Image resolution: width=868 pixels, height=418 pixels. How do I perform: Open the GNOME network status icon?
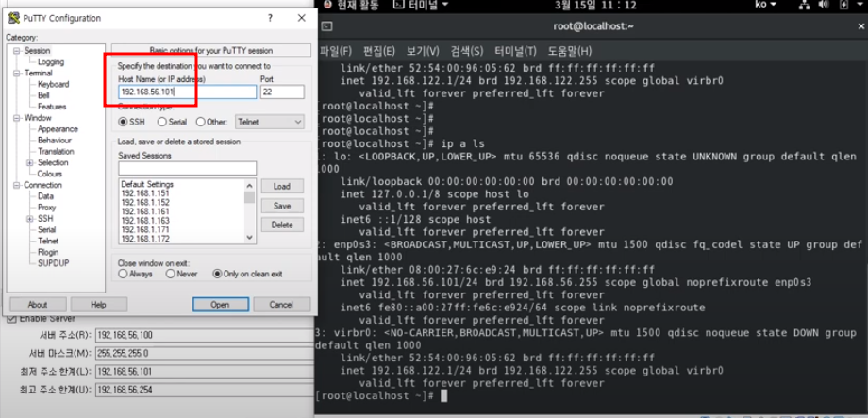coord(805,5)
